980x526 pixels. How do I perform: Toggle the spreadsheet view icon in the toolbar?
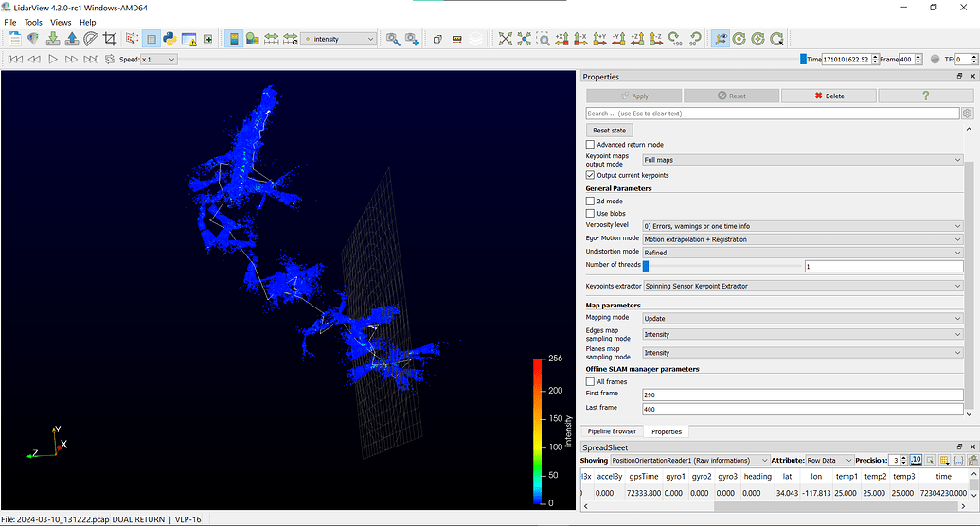tap(151, 39)
